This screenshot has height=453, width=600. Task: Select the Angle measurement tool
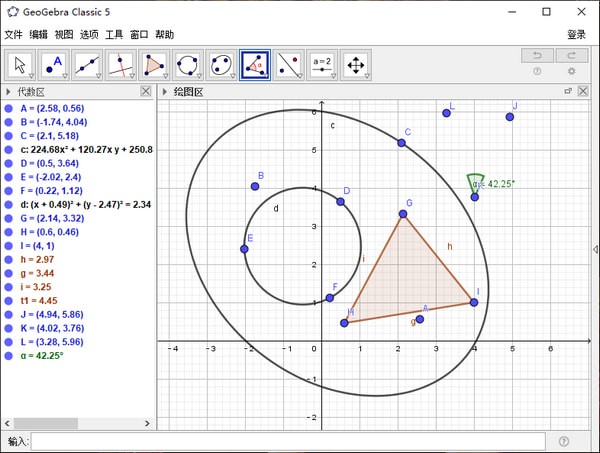click(255, 64)
